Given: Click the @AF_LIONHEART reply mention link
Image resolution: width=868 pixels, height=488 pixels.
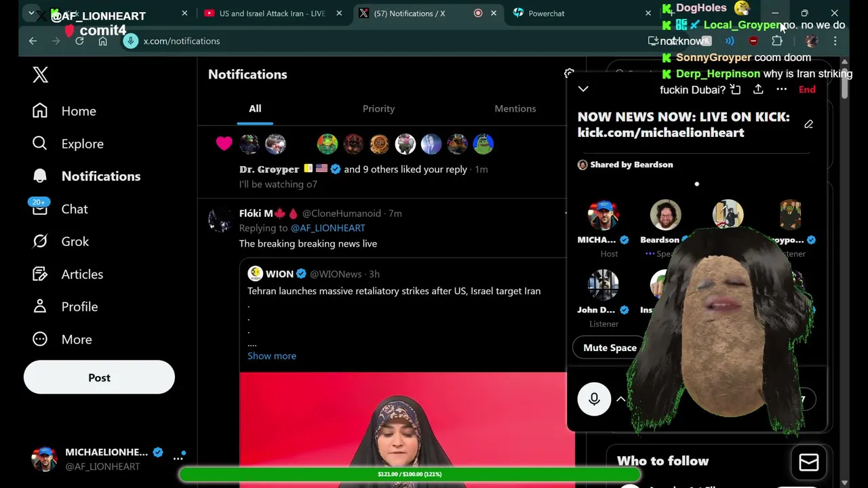Looking at the screenshot, I should click(328, 228).
